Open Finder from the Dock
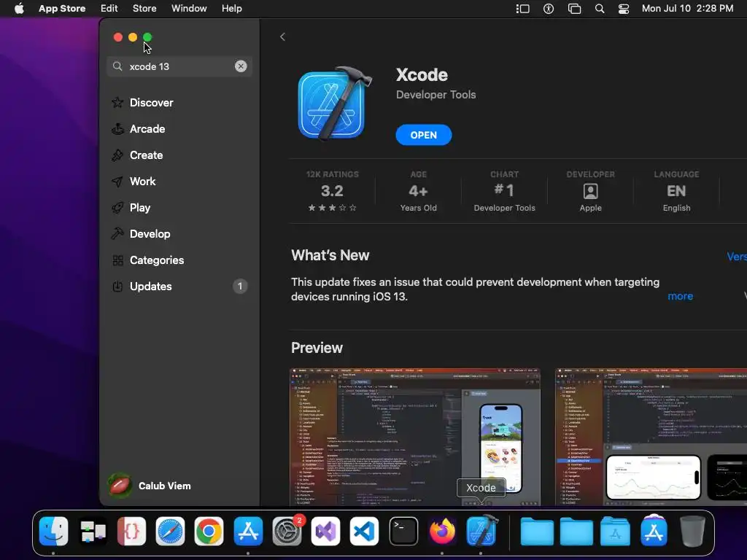This screenshot has height=560, width=747. click(x=53, y=532)
